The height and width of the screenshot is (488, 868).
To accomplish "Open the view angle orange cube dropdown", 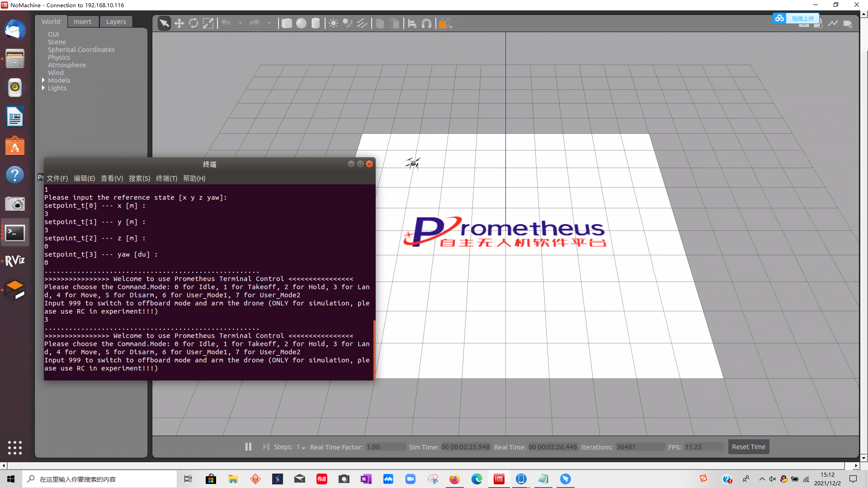I will click(445, 23).
